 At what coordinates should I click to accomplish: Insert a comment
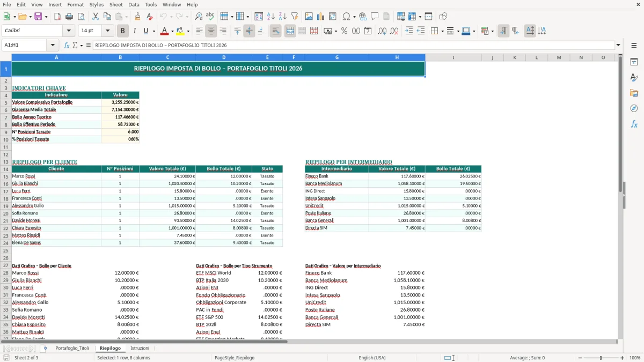(x=375, y=17)
